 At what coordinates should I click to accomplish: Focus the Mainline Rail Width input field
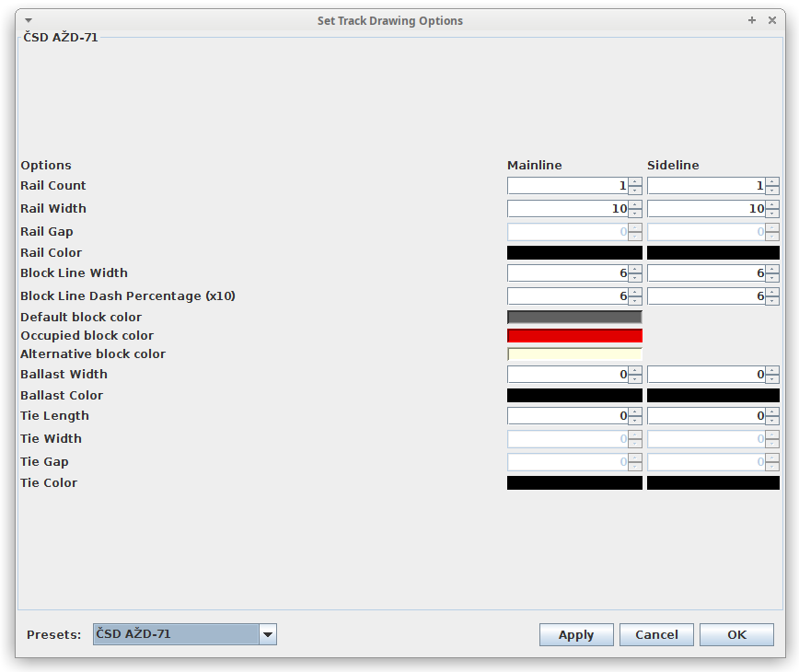click(566, 208)
